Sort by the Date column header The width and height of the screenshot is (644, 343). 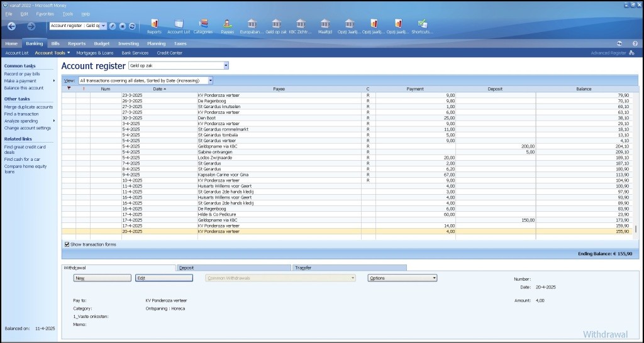point(160,89)
